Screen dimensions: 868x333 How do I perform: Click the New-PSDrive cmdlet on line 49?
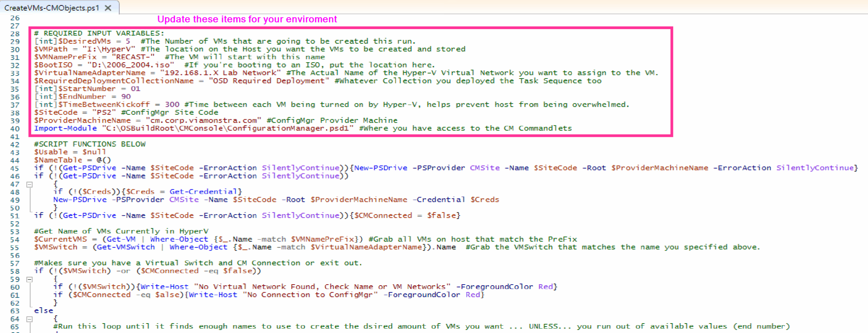point(80,200)
